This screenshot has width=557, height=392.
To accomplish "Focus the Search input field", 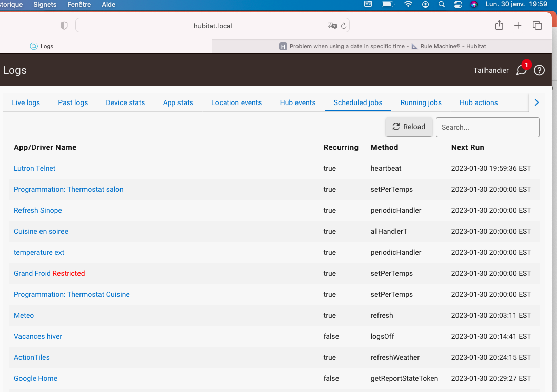I will point(487,127).
